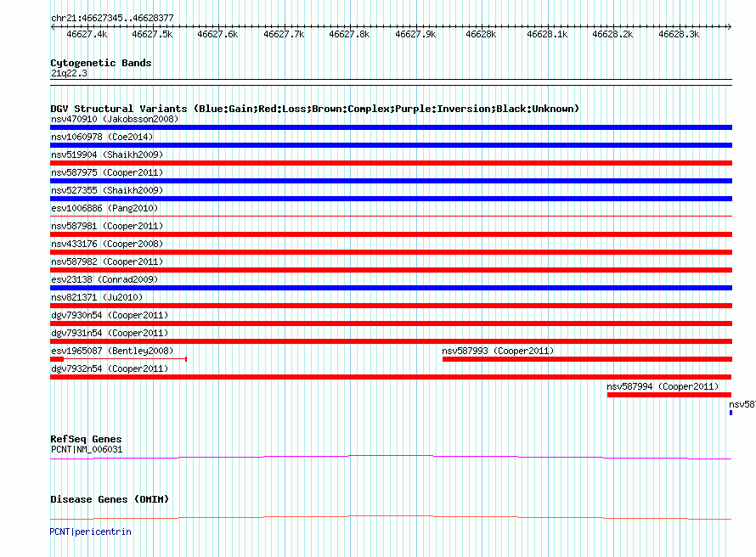The width and height of the screenshot is (756, 557).
Task: Click the red bar under dgv7932n54
Action: click(x=391, y=377)
